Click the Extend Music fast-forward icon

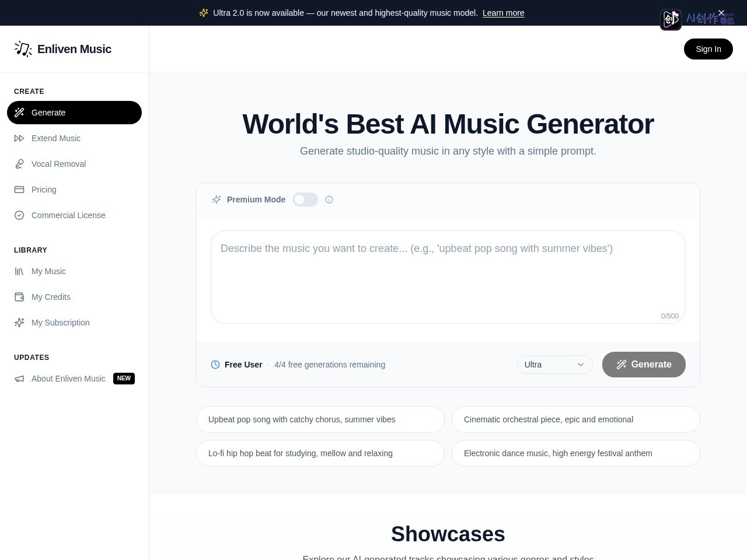[x=19, y=138]
